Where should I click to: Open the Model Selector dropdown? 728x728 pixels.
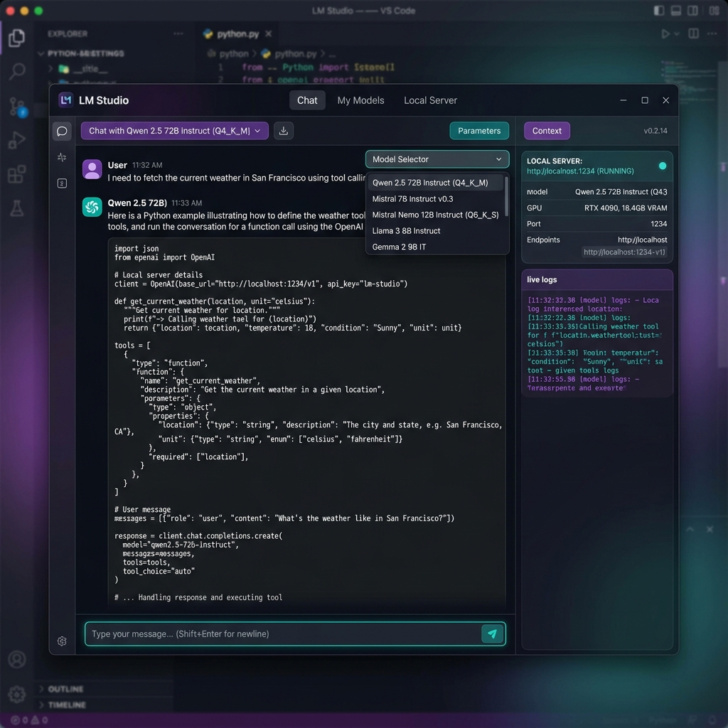pyautogui.click(x=437, y=159)
